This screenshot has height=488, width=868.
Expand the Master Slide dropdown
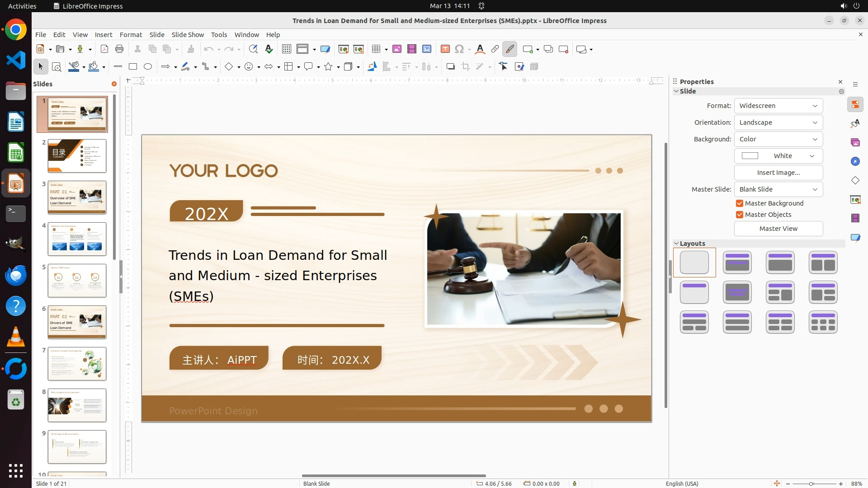tap(778, 189)
